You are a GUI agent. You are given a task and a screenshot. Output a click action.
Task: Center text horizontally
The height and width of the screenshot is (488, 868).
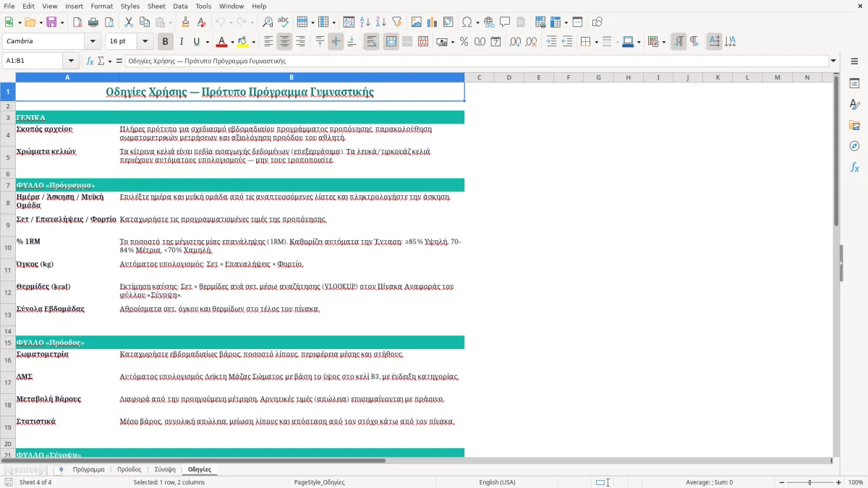point(284,42)
